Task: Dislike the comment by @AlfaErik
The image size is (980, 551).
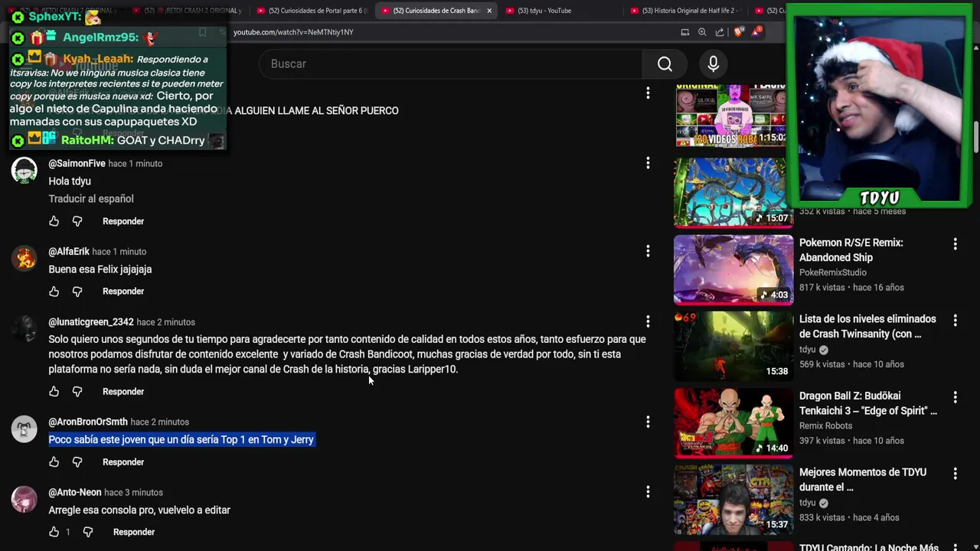Action: pos(77,292)
